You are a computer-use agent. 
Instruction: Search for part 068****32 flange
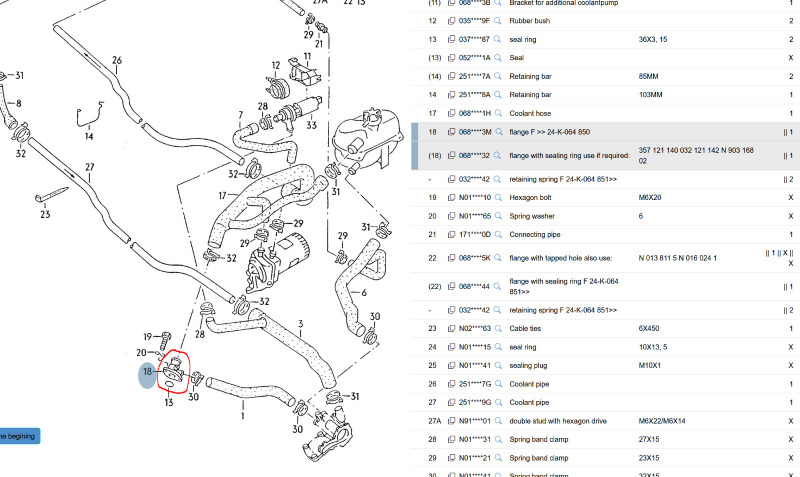497,156
